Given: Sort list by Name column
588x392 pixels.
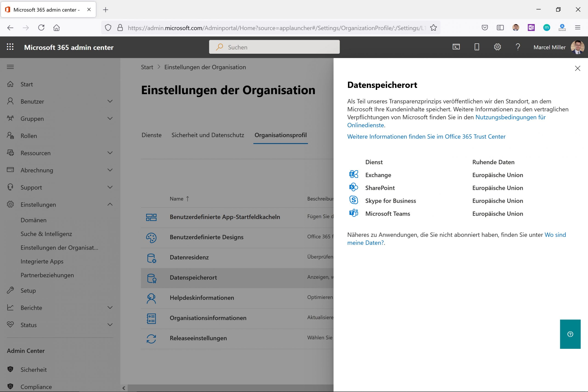Looking at the screenshot, I should tap(179, 199).
